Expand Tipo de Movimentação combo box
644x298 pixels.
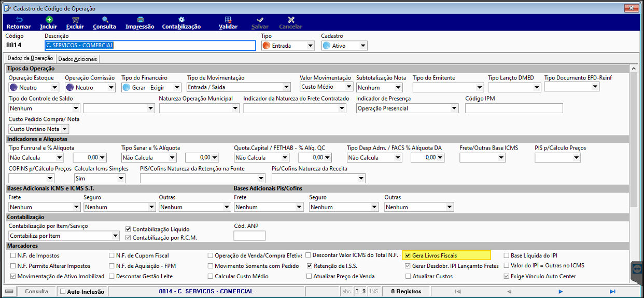point(287,87)
